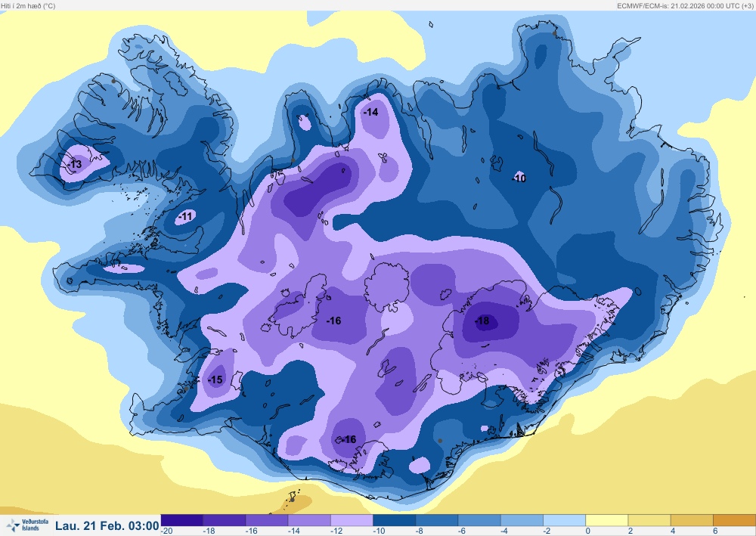Click the Veðurstofa Íslands logo
Screen dimensions: 756x536
27,525
